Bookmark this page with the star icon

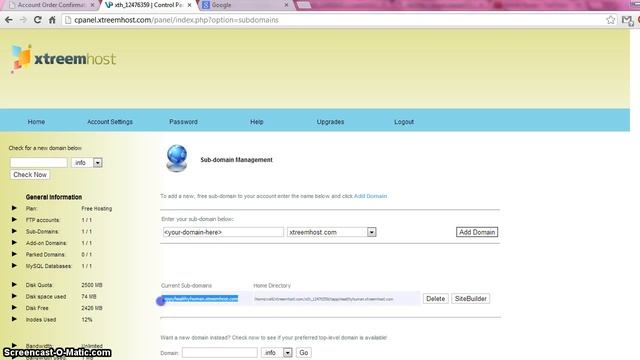610,20
